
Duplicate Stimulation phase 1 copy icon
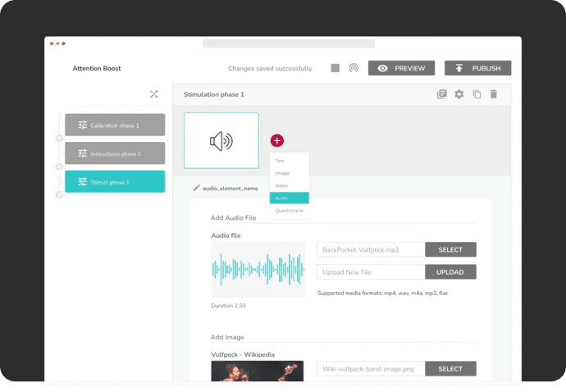pyautogui.click(x=477, y=94)
